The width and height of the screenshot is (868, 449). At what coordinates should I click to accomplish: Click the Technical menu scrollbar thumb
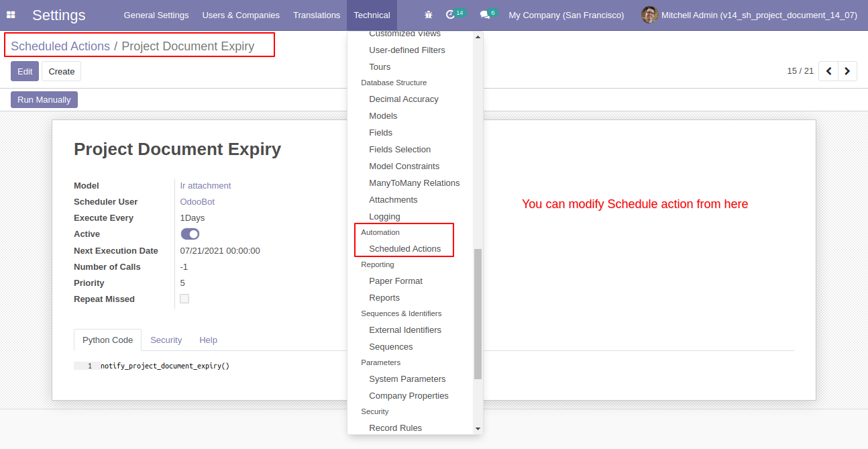click(x=478, y=314)
